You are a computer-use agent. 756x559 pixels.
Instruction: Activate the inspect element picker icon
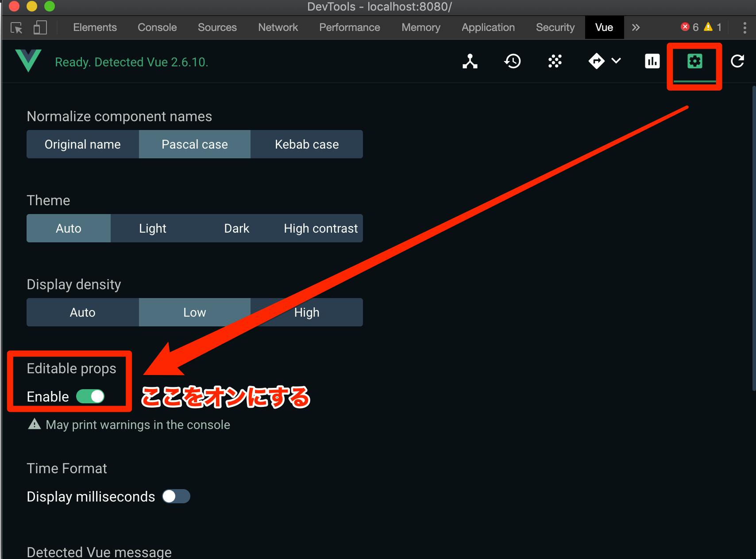point(16,28)
